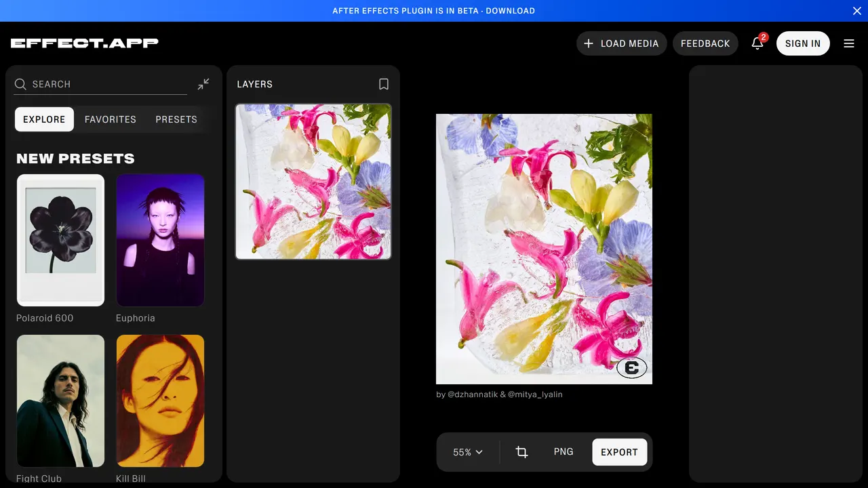Click the Layers bookmark icon
The height and width of the screenshot is (488, 868).
point(384,84)
